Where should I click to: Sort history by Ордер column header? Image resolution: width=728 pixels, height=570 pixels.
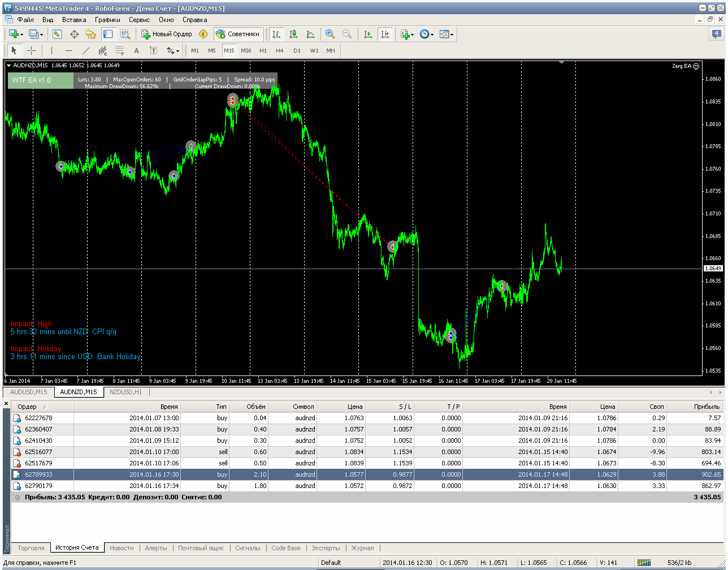(42, 407)
